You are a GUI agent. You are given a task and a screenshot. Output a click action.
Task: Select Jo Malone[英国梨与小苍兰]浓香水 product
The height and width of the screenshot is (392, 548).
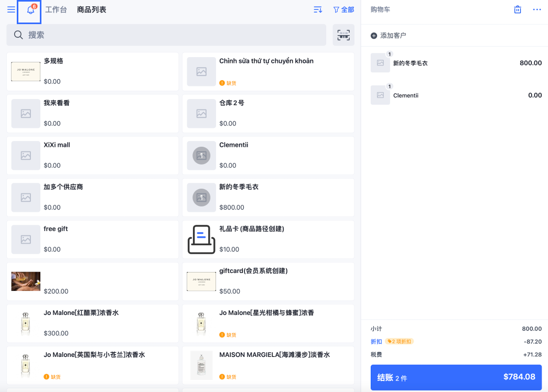(93, 365)
